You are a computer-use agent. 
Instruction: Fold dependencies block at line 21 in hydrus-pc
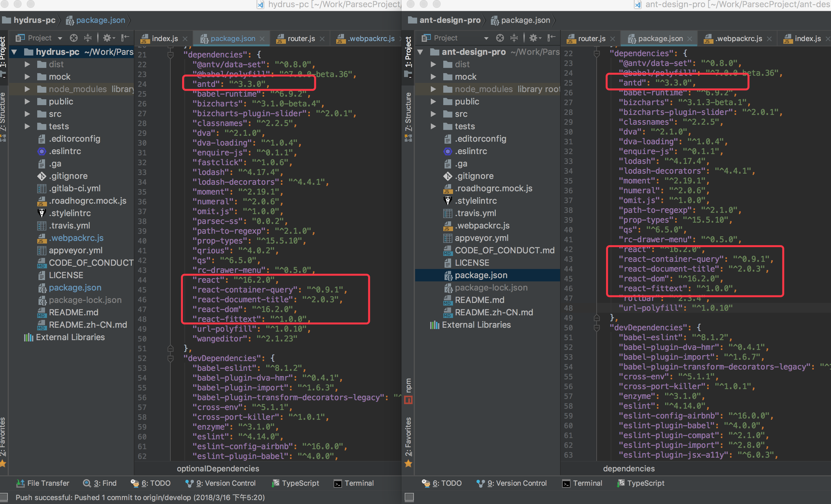click(x=171, y=54)
